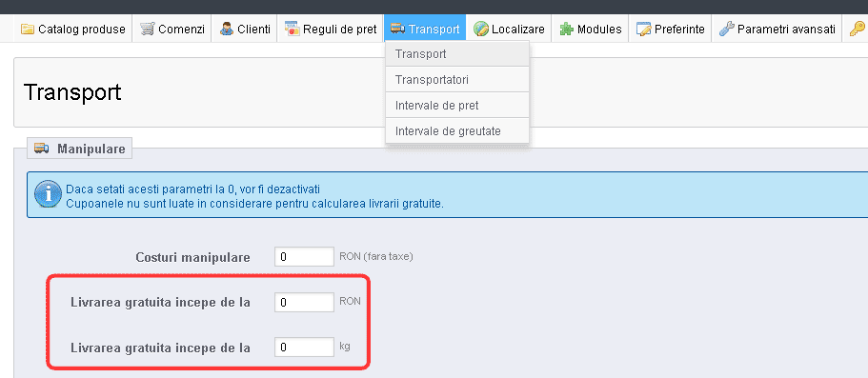Click the blue info icon in notice
This screenshot has height=378, width=868.
[48, 195]
